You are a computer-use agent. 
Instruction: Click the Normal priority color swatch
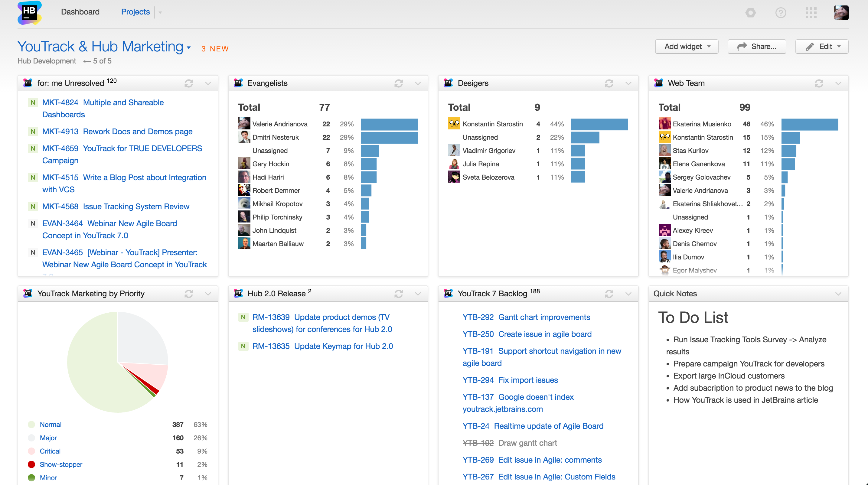pyautogui.click(x=31, y=425)
